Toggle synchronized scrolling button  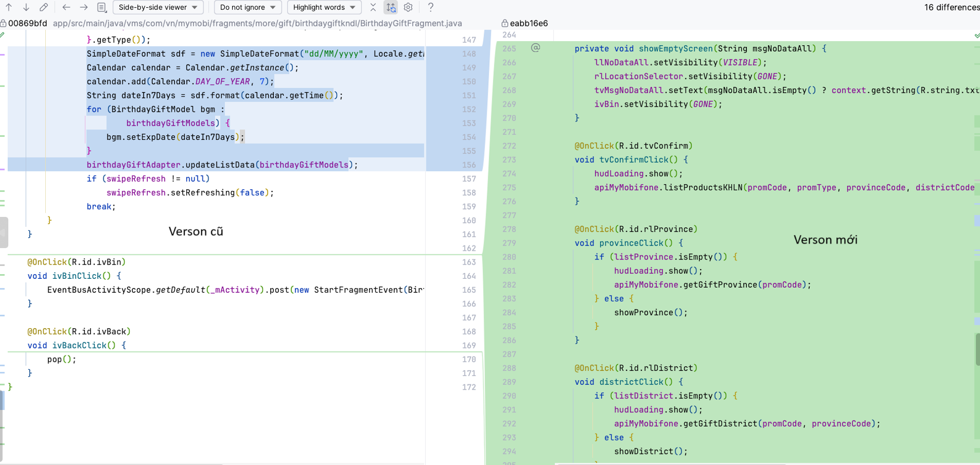tap(390, 7)
